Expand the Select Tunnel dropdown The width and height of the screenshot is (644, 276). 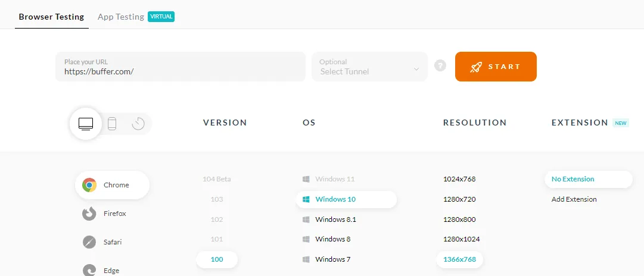tap(369, 67)
